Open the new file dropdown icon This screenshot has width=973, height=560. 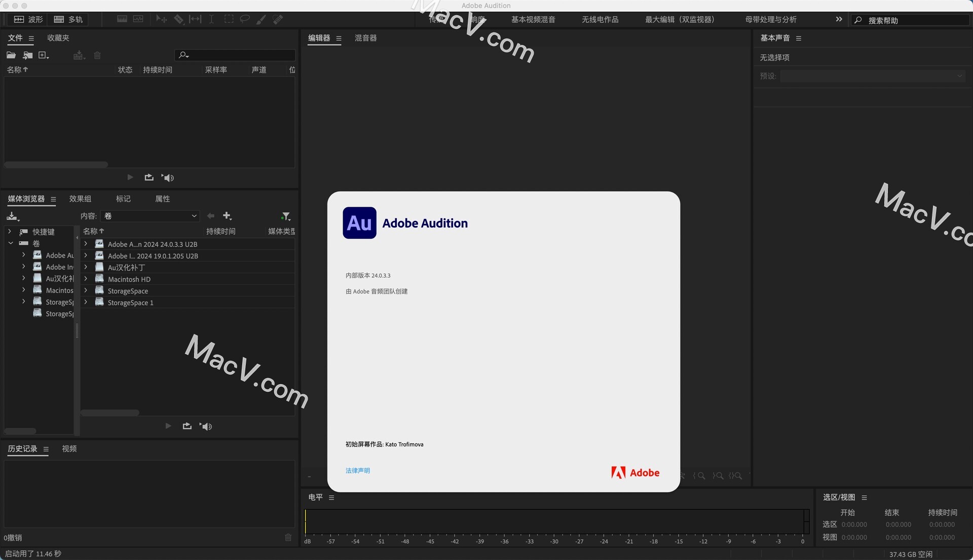[44, 55]
